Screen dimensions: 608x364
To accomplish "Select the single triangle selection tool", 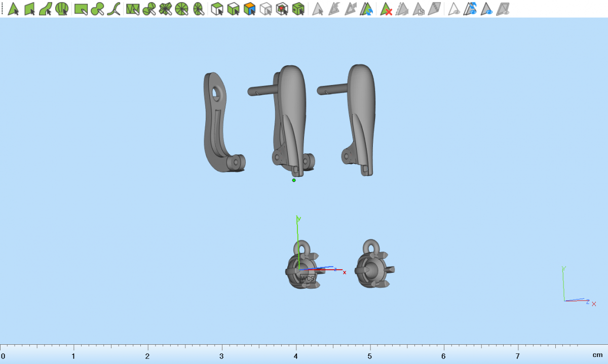I will [13, 9].
